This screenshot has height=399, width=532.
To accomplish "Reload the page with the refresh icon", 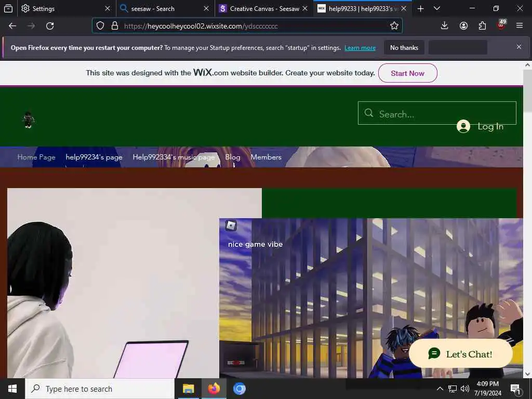I will (50, 26).
